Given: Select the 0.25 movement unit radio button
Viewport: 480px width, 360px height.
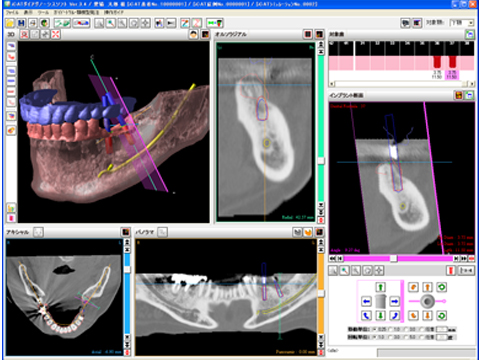Looking at the screenshot, I should (374, 329).
